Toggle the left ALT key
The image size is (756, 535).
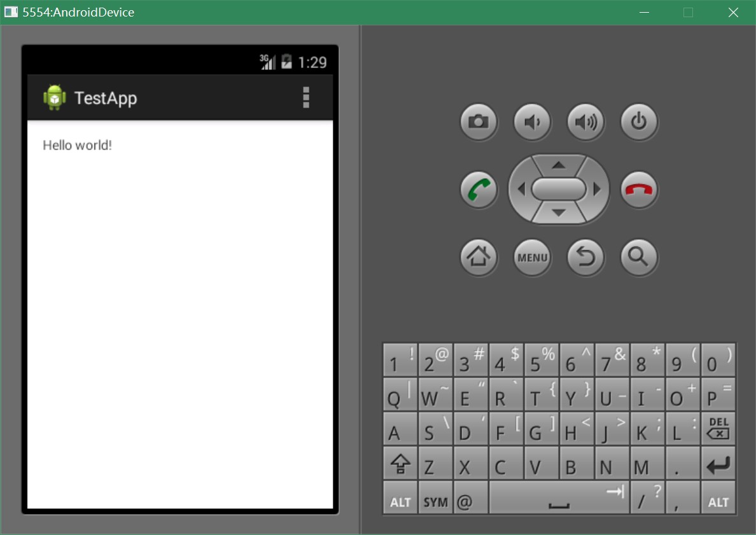click(400, 498)
